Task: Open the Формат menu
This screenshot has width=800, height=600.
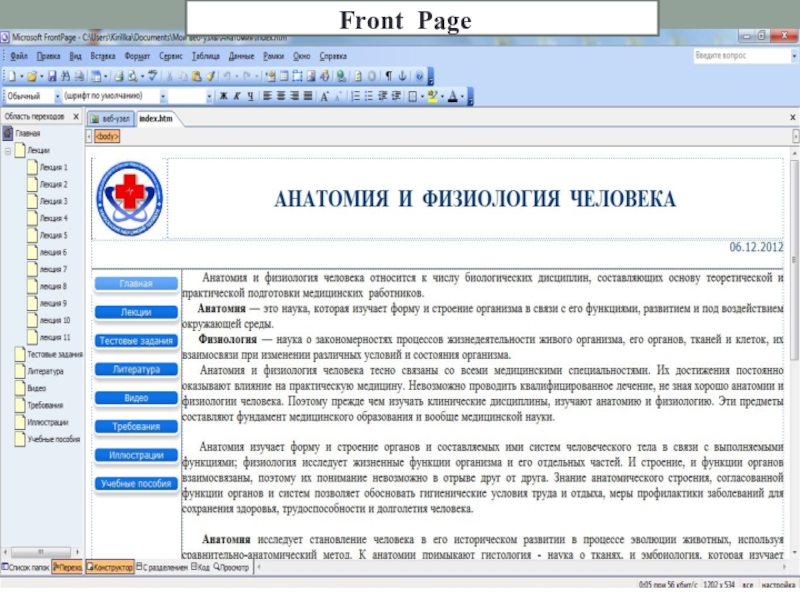Action: click(x=137, y=56)
